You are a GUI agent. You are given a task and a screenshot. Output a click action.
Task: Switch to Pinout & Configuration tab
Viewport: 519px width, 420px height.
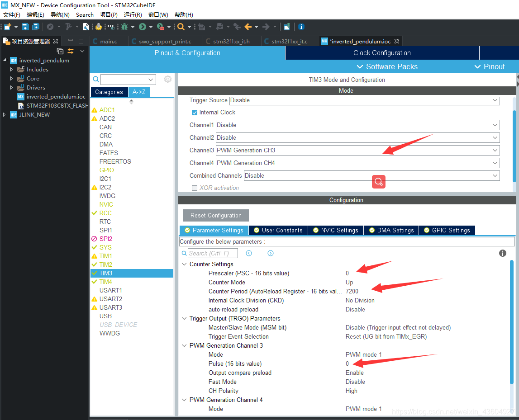pos(187,53)
